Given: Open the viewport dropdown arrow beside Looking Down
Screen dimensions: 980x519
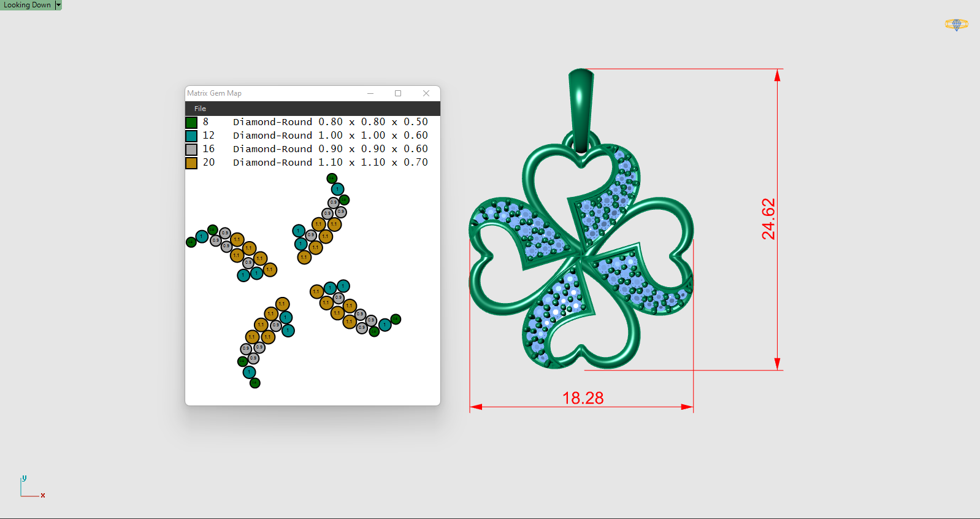Looking at the screenshot, I should pyautogui.click(x=58, y=5).
